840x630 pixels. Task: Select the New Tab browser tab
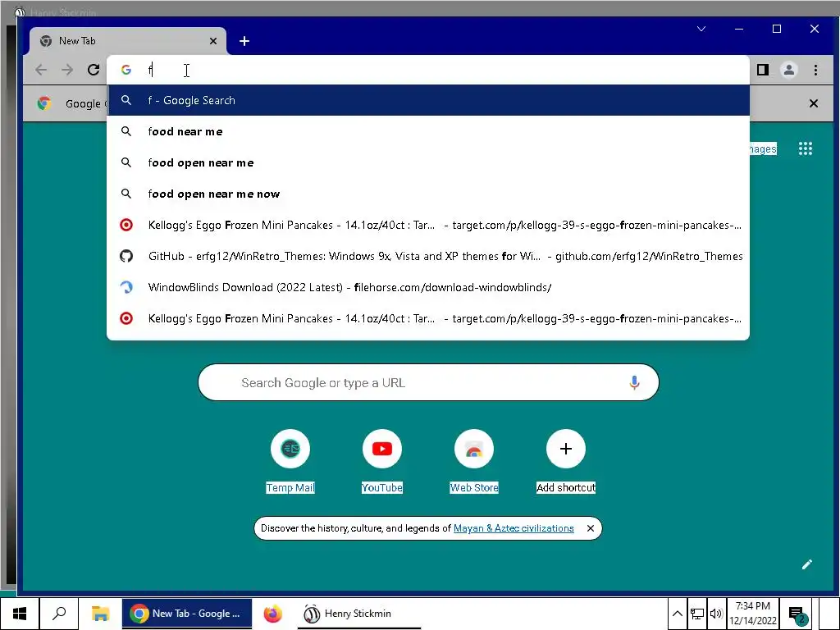[127, 41]
